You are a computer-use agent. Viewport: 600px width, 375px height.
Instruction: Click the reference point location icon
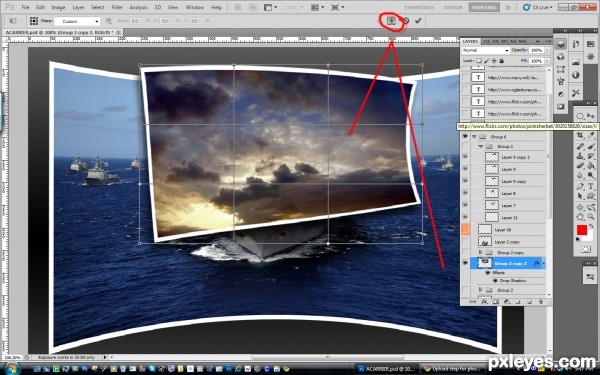point(34,21)
